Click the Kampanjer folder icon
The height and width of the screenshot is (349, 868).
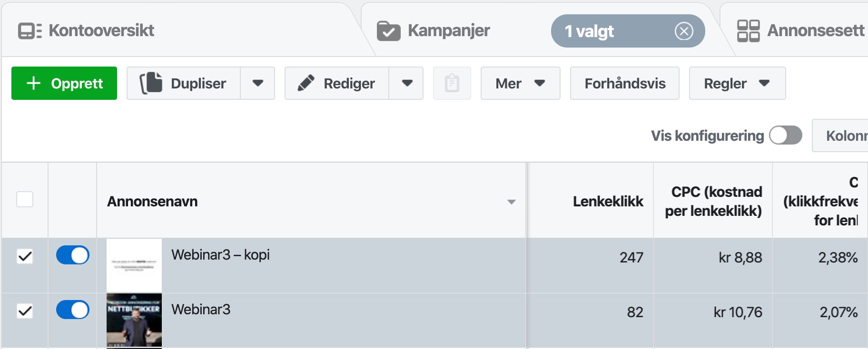[388, 31]
